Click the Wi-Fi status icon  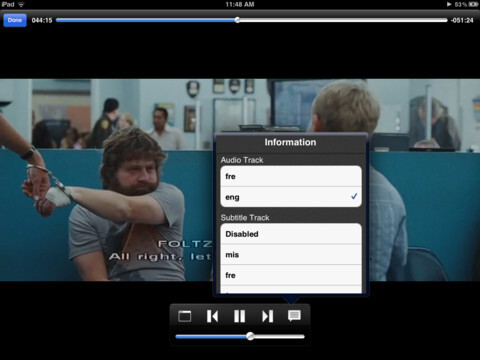click(21, 4)
